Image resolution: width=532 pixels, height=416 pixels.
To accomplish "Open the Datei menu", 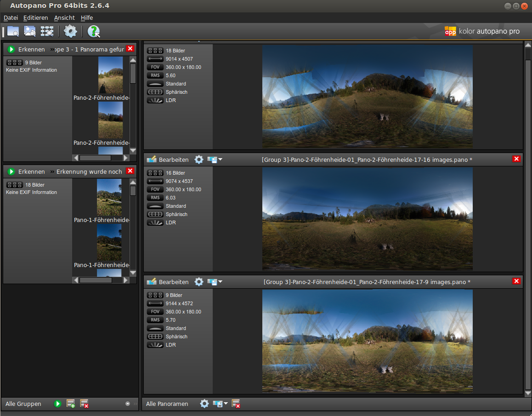I will pos(11,18).
